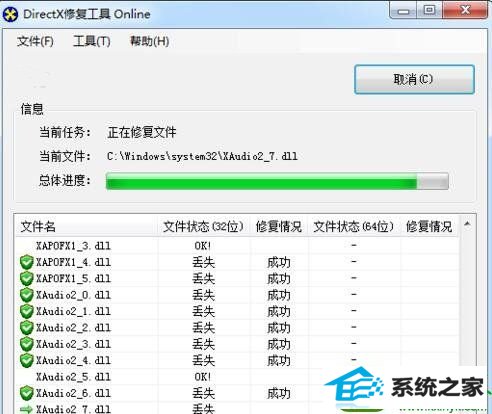Click the scrollbar up arrow

click(467, 224)
